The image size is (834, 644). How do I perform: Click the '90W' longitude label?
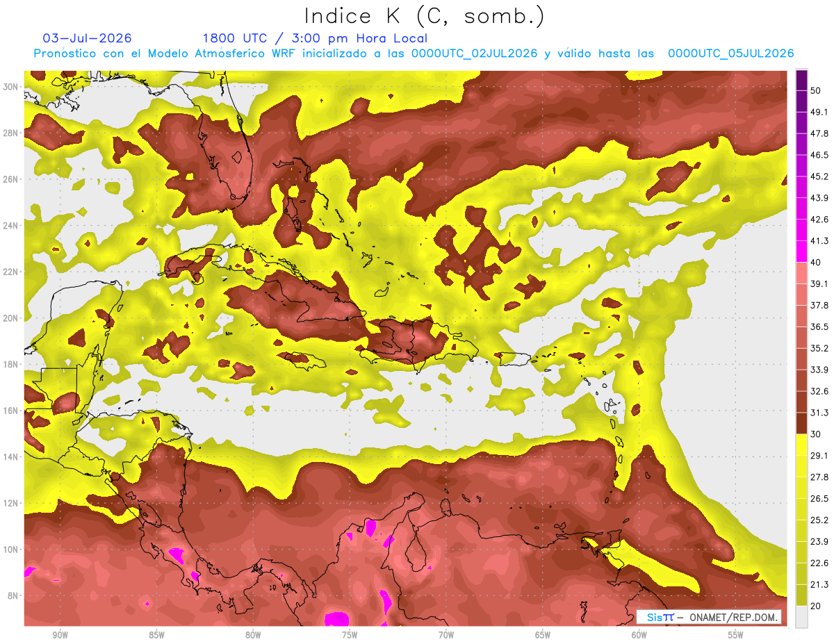[x=60, y=636]
